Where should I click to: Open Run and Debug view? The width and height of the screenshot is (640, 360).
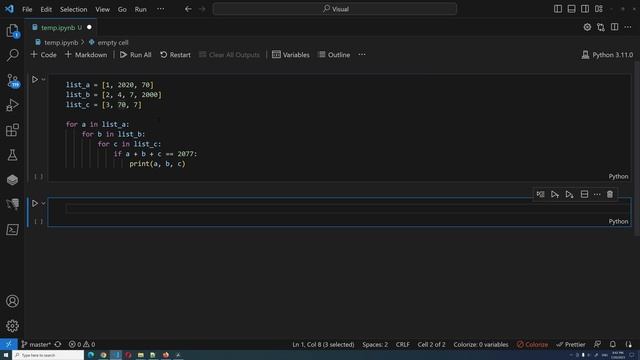12,105
